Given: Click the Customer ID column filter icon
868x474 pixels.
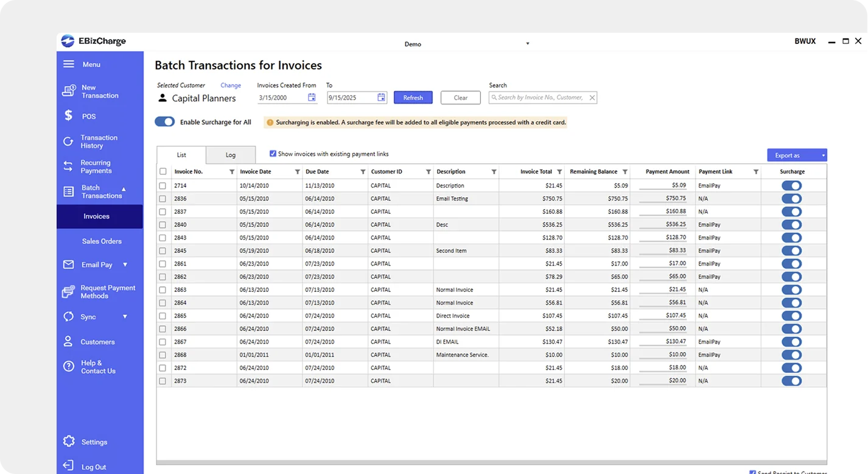Looking at the screenshot, I should pos(429,172).
